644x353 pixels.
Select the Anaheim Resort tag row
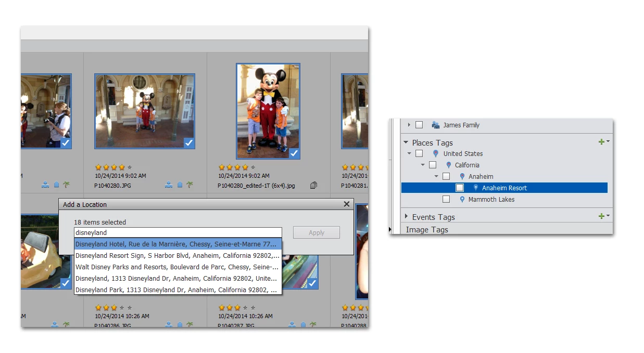(x=504, y=188)
